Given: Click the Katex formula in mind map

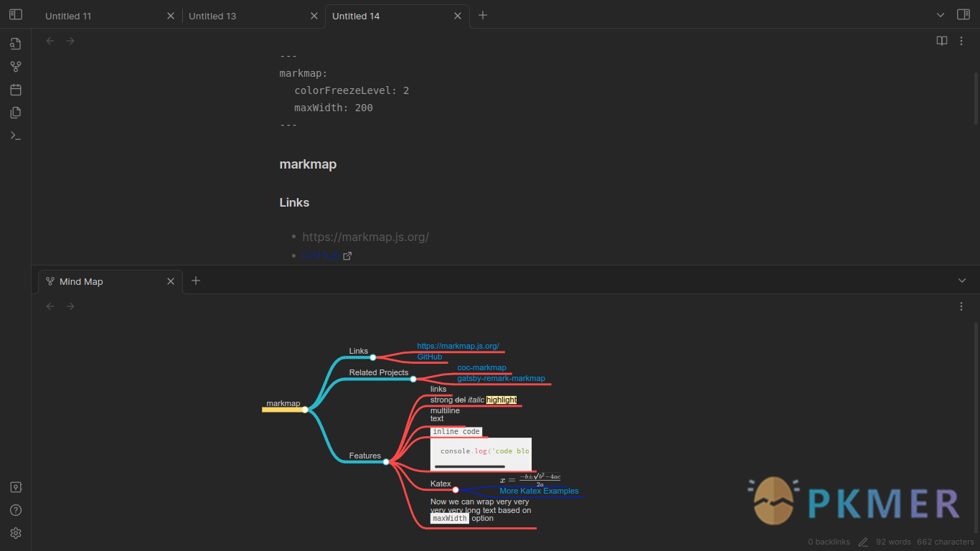Looking at the screenshot, I should pyautogui.click(x=530, y=480).
